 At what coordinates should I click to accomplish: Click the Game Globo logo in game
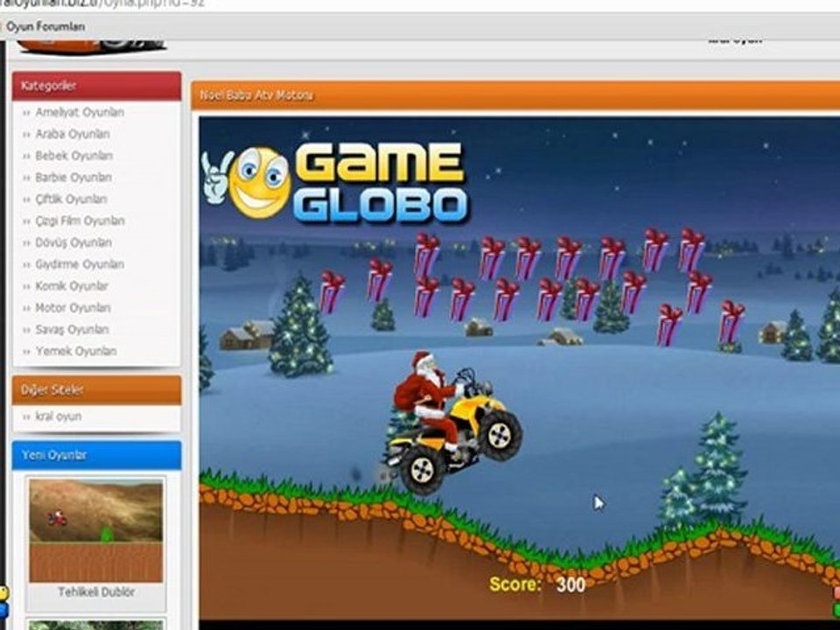[x=335, y=183]
